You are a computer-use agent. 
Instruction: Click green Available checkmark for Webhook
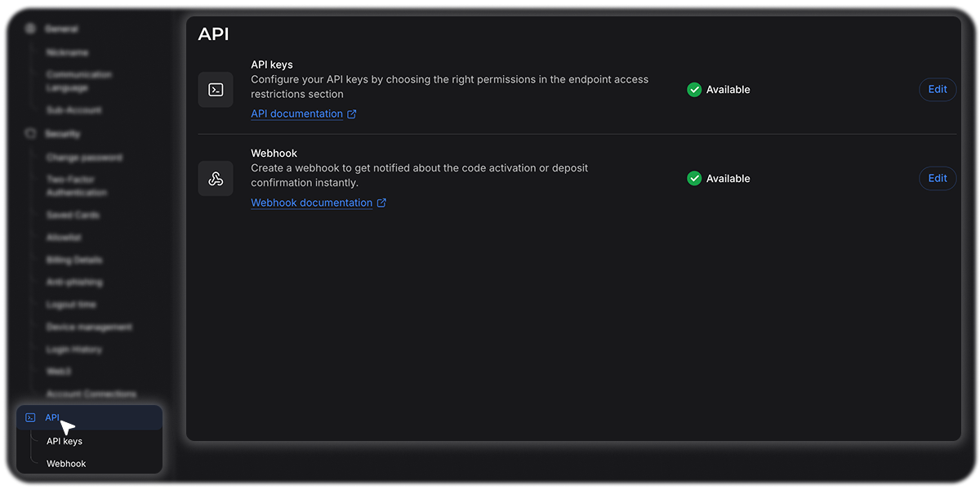pyautogui.click(x=694, y=179)
